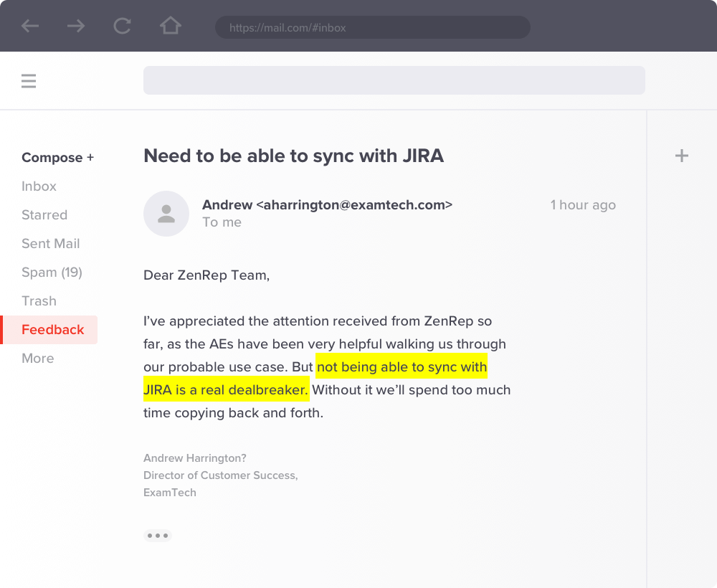The height and width of the screenshot is (588, 717).
Task: Open the browser home icon
Action: 171,26
